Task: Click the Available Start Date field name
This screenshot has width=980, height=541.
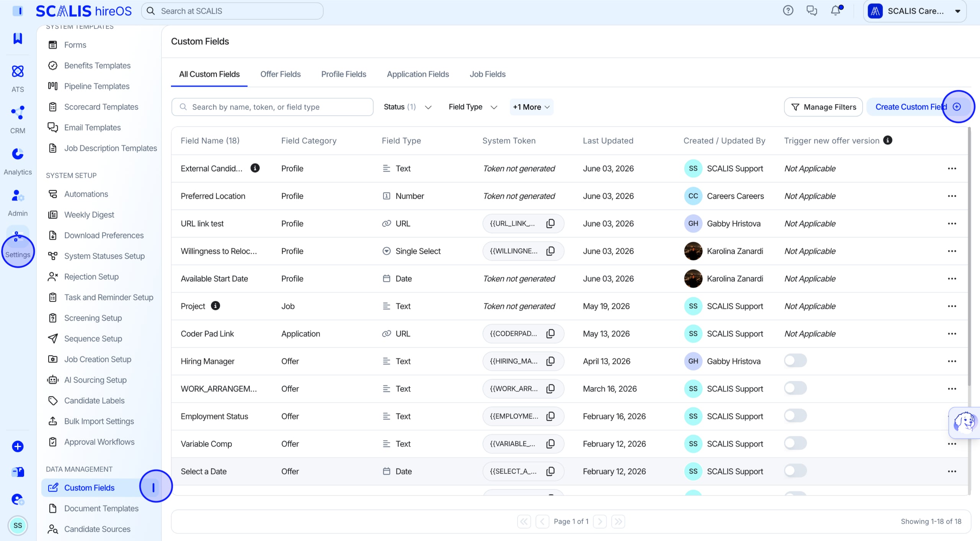Action: click(x=214, y=278)
